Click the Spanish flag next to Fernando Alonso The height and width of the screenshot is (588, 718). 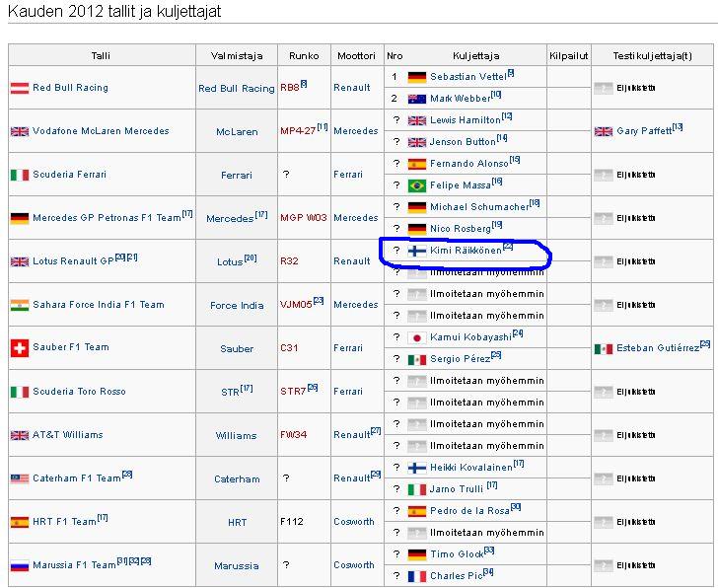click(x=416, y=164)
